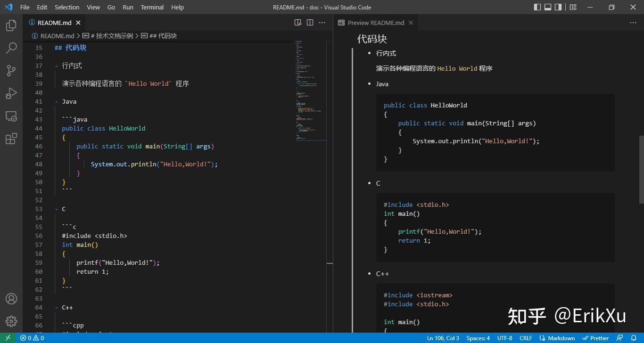The image size is (644, 343).
Task: Open the Search view in the activity bar
Action: 11,48
